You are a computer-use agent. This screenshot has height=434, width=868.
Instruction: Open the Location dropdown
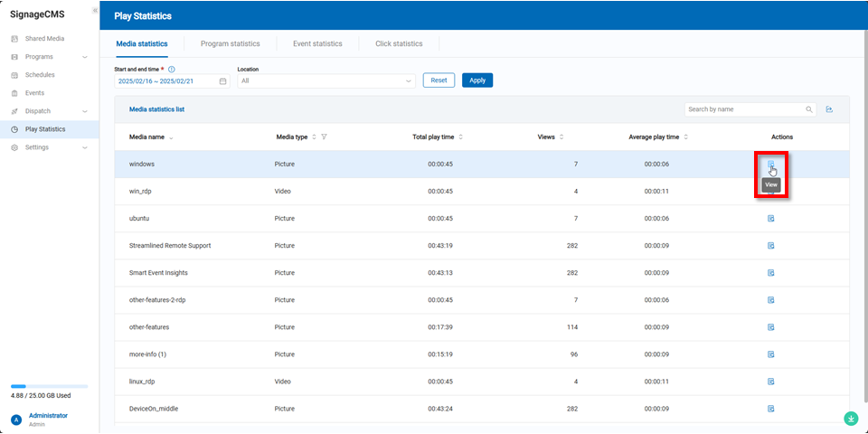325,80
